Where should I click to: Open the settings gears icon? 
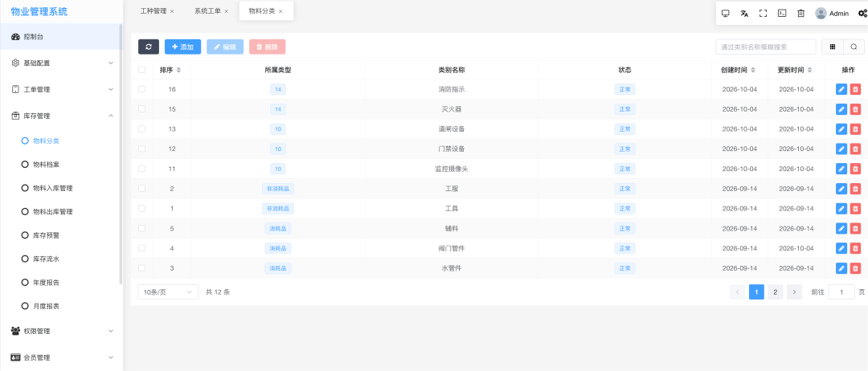862,14
